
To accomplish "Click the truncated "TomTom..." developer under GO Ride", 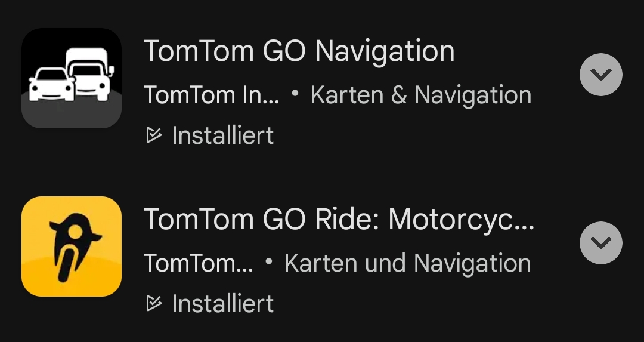I will [198, 264].
